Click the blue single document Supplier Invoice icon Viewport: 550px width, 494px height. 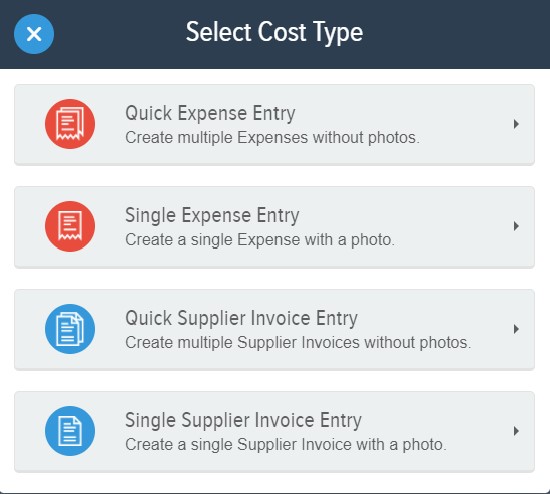click(x=70, y=431)
